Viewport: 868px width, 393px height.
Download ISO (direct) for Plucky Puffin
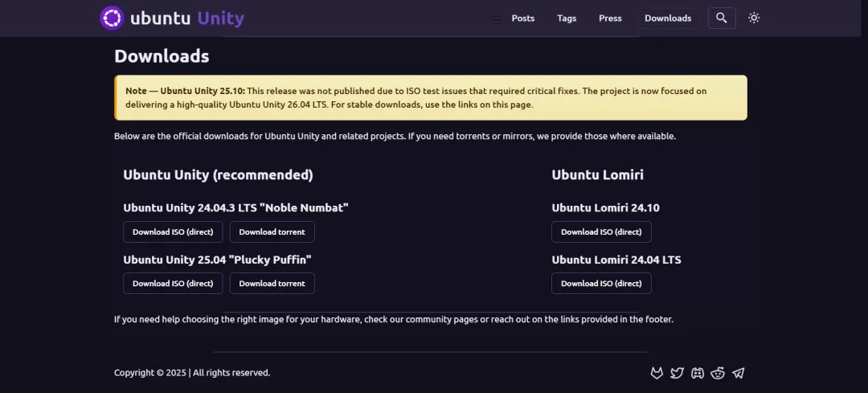click(173, 283)
